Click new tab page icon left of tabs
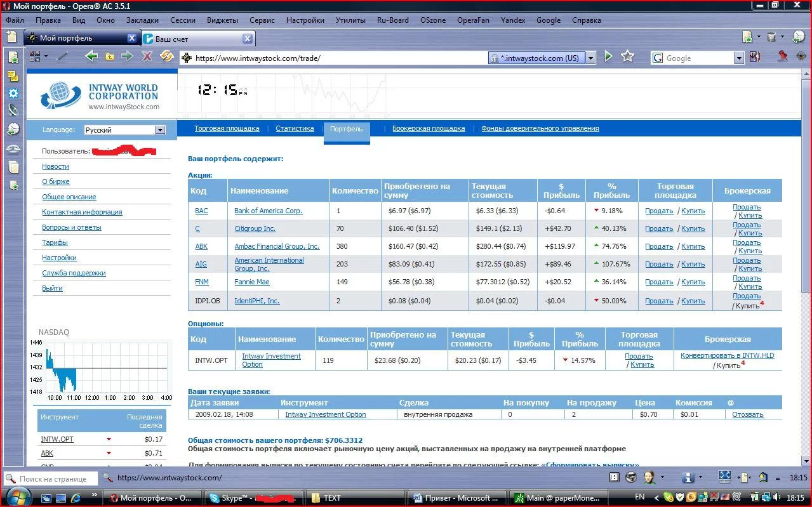 (x=11, y=37)
